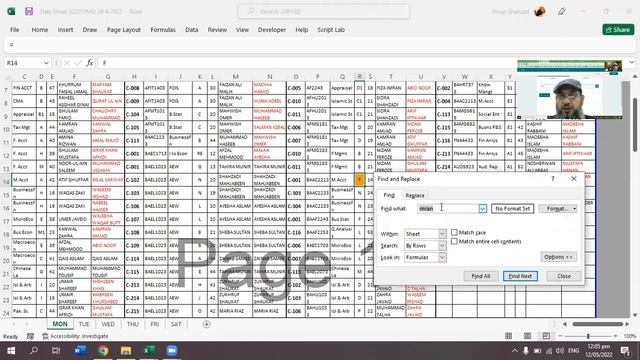The width and height of the screenshot is (640, 360).
Task: Click the Options << button
Action: [558, 257]
